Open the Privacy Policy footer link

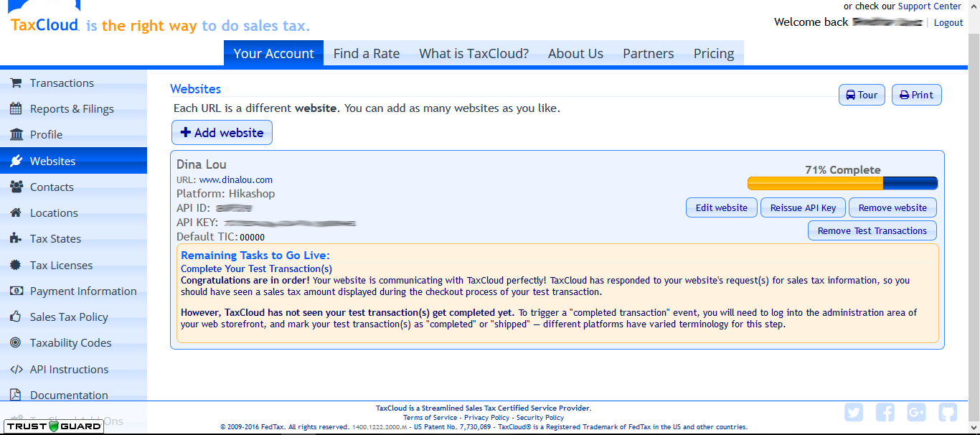tap(486, 418)
